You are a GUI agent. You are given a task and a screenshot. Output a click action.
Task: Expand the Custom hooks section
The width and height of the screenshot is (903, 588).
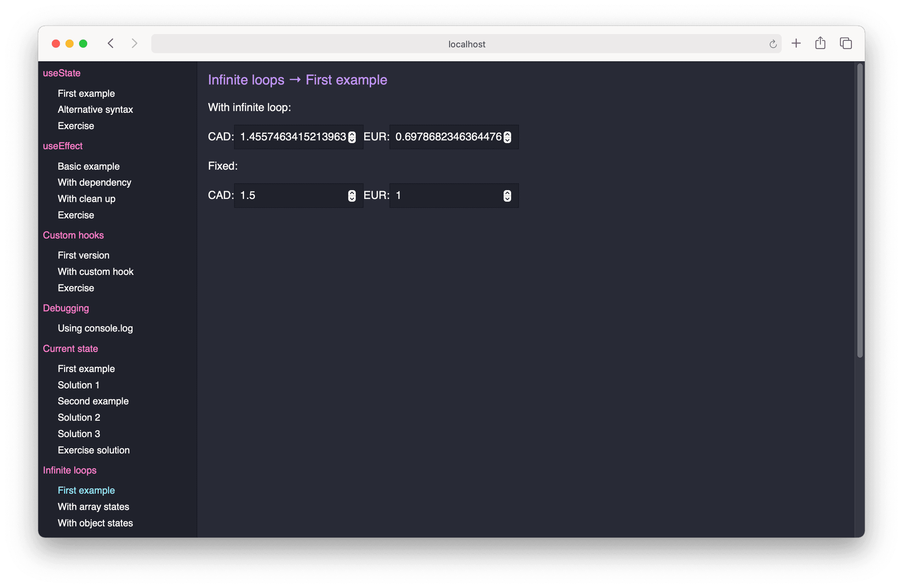74,235
